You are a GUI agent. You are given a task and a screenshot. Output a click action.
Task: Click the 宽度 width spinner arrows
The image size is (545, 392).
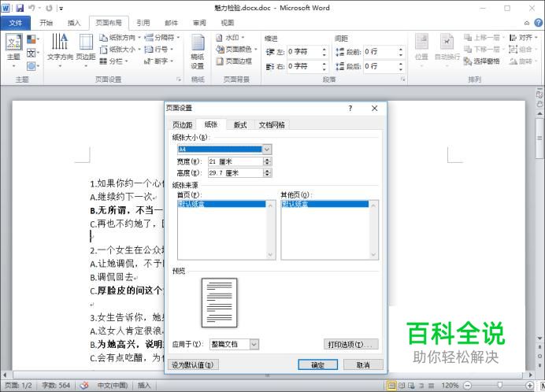click(267, 161)
